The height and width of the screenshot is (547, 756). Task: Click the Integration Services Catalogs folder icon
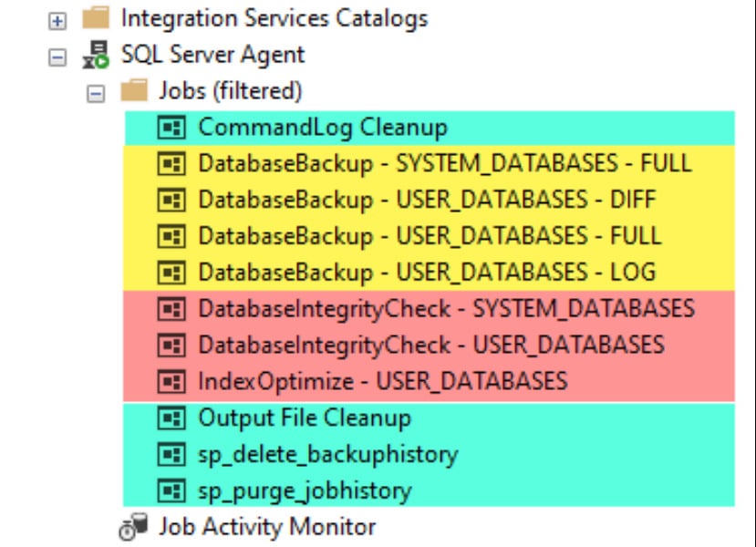click(x=96, y=18)
